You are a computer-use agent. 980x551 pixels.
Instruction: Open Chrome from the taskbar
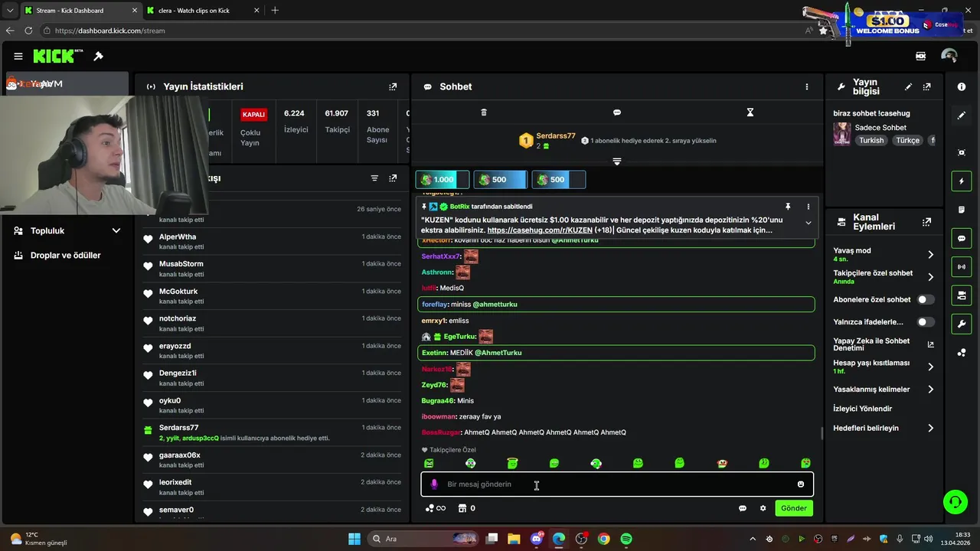click(604, 539)
